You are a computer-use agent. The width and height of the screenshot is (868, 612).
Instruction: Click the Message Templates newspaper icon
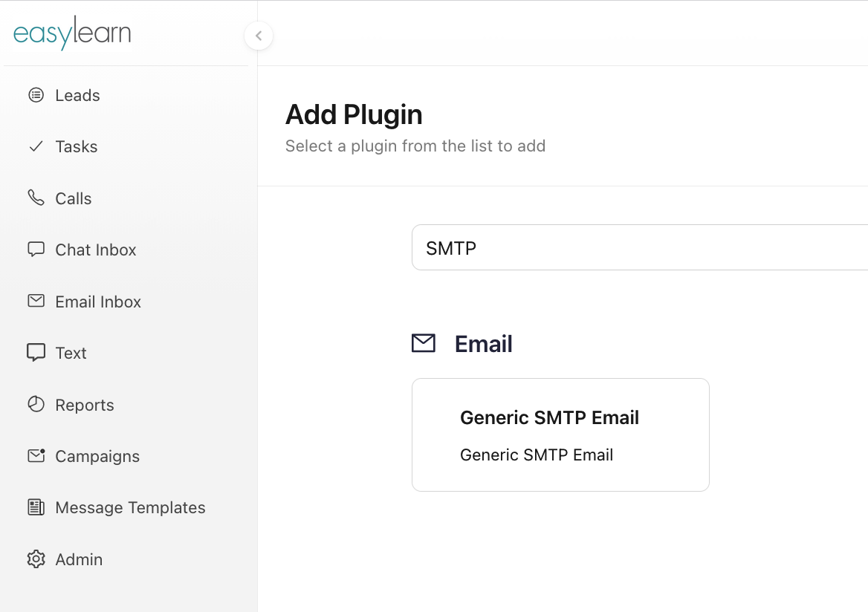[36, 507]
